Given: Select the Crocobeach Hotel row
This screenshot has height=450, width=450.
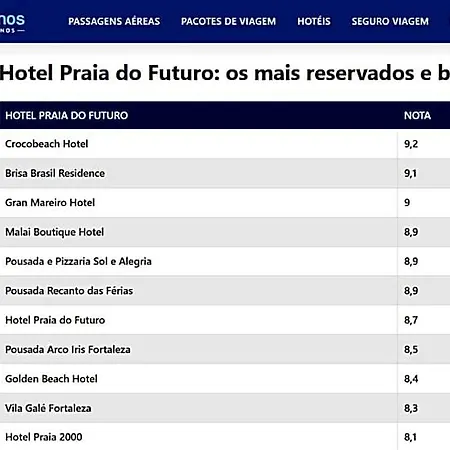Looking at the screenshot, I should pos(225,144).
